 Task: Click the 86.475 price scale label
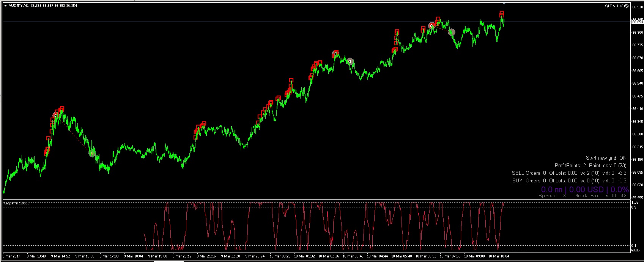pos(637,96)
